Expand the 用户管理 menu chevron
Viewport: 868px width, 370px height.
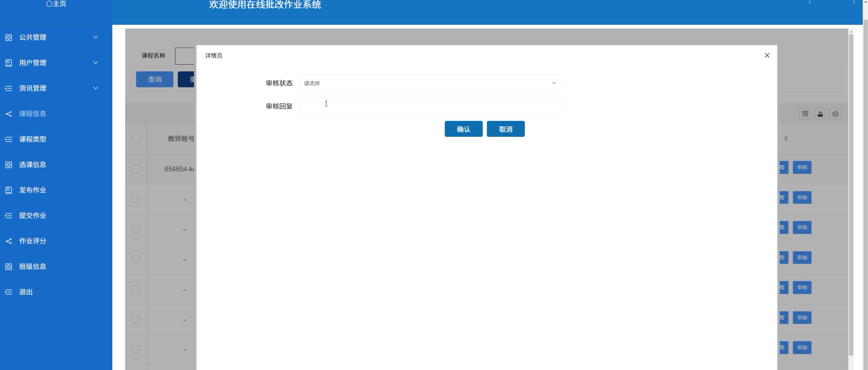(96, 63)
